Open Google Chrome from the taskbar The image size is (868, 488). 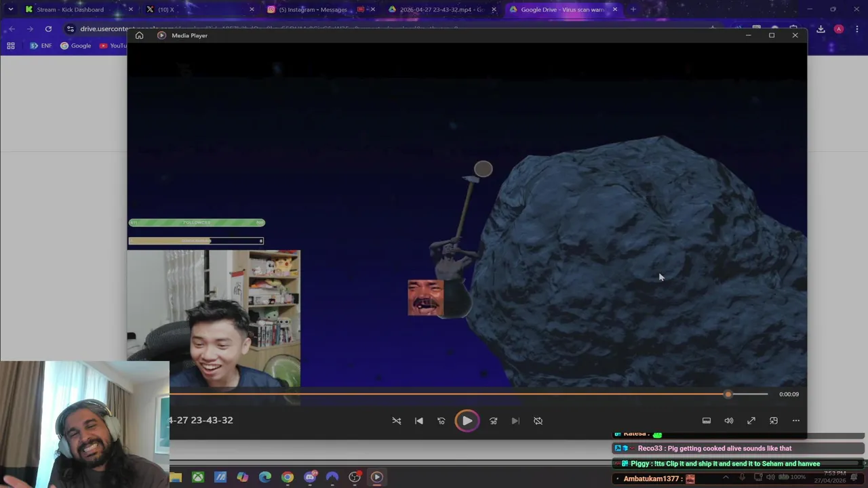click(x=288, y=477)
